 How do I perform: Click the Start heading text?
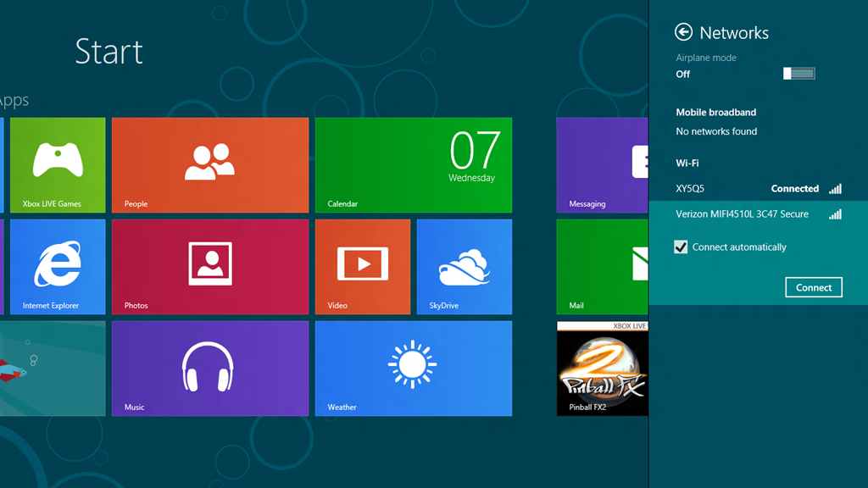coord(109,52)
